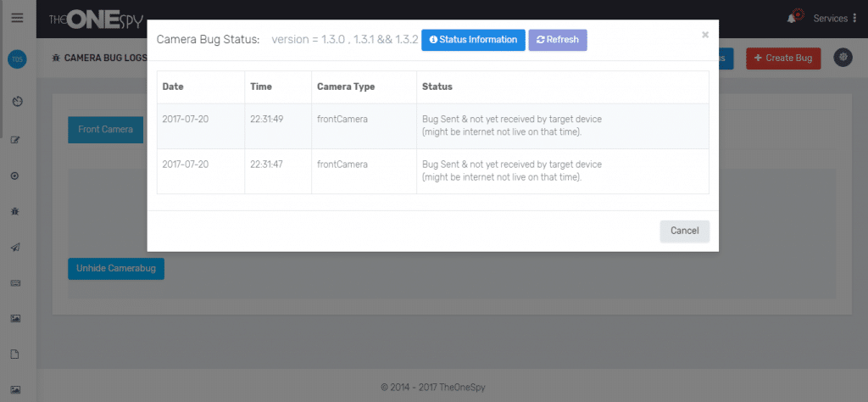Open the round gear settings button
868x402 pixels.
pyautogui.click(x=843, y=58)
